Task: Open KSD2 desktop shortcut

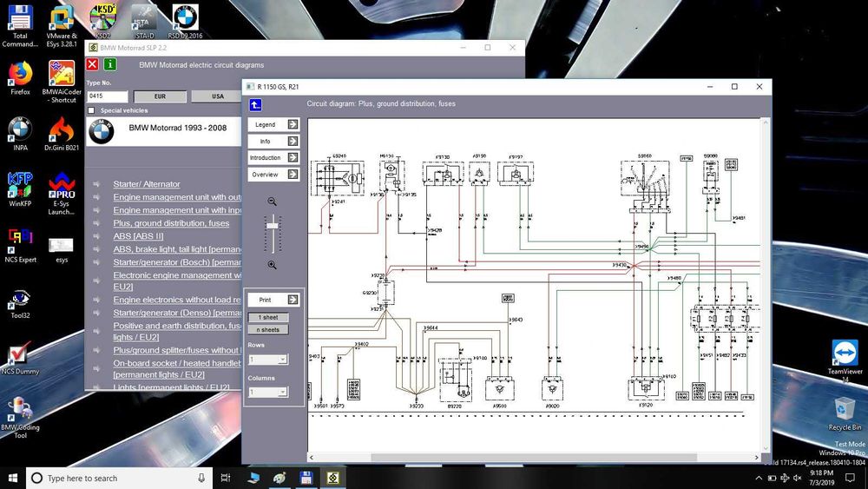Action: [x=102, y=21]
